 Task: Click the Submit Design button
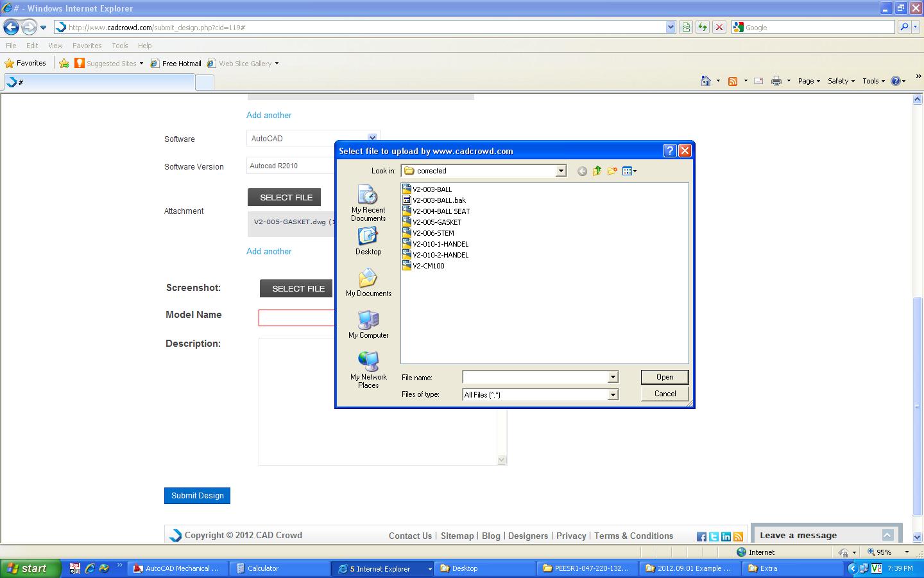[197, 496]
